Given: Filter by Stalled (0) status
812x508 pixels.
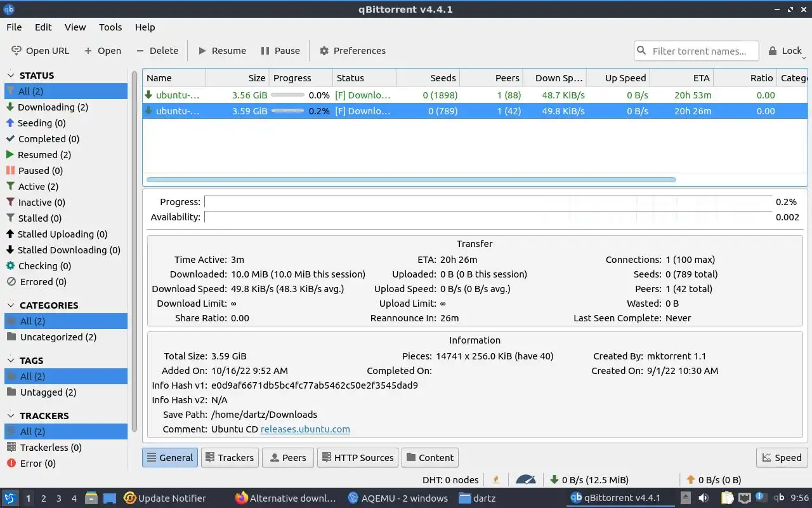Looking at the screenshot, I should [66, 218].
